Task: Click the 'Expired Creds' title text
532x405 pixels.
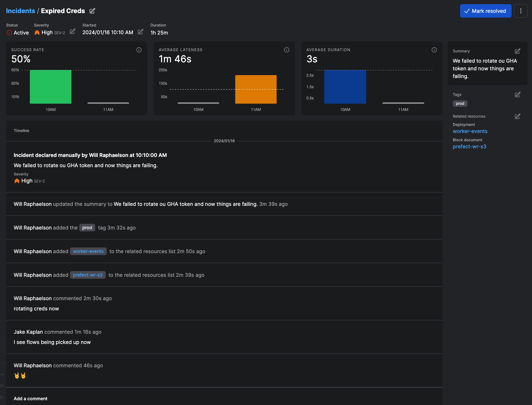Action: 63,11
